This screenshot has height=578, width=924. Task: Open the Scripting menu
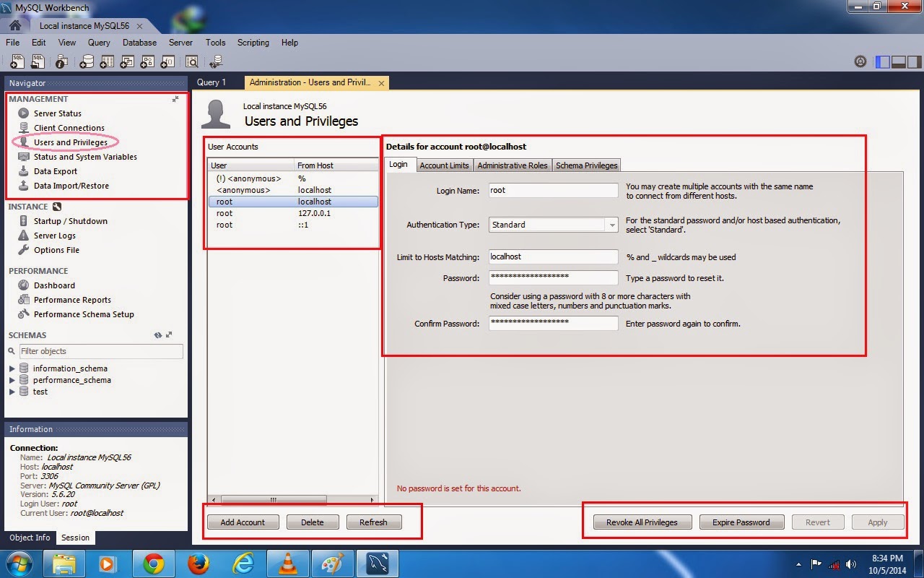coord(253,43)
